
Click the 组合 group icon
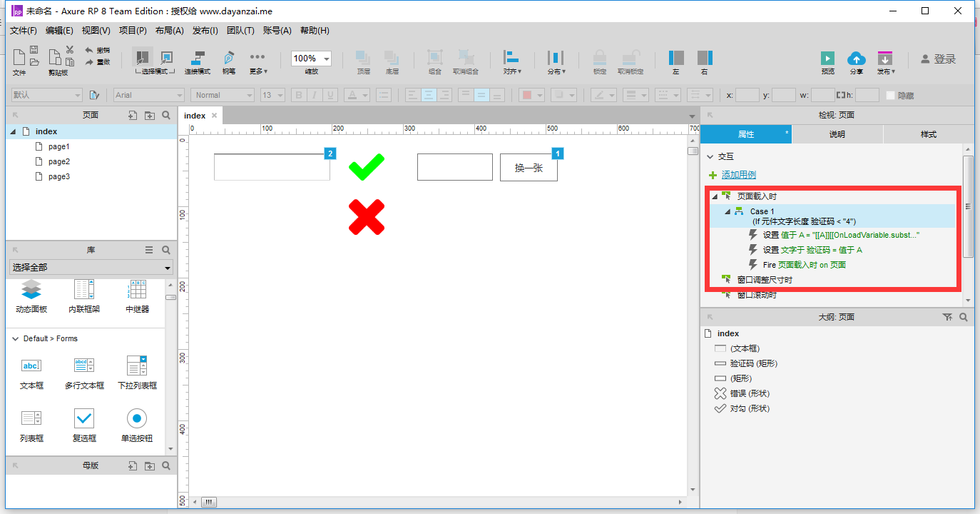point(434,58)
